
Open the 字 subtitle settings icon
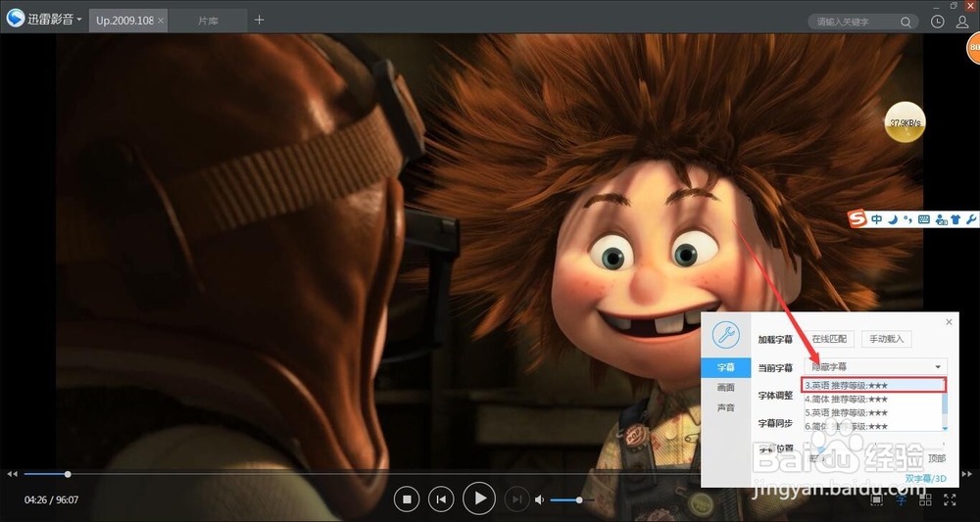[x=902, y=499]
